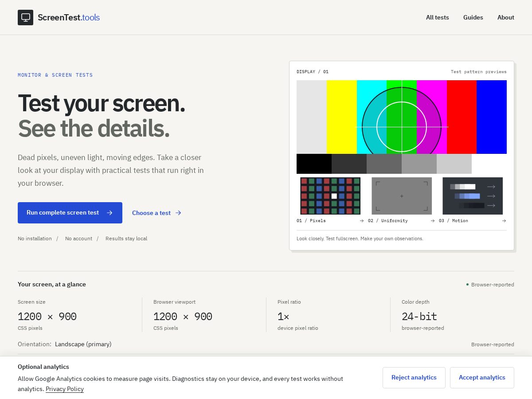532x399 pixels.
Task: Click the light gray color bar in test pattern
Action: (x=312, y=117)
